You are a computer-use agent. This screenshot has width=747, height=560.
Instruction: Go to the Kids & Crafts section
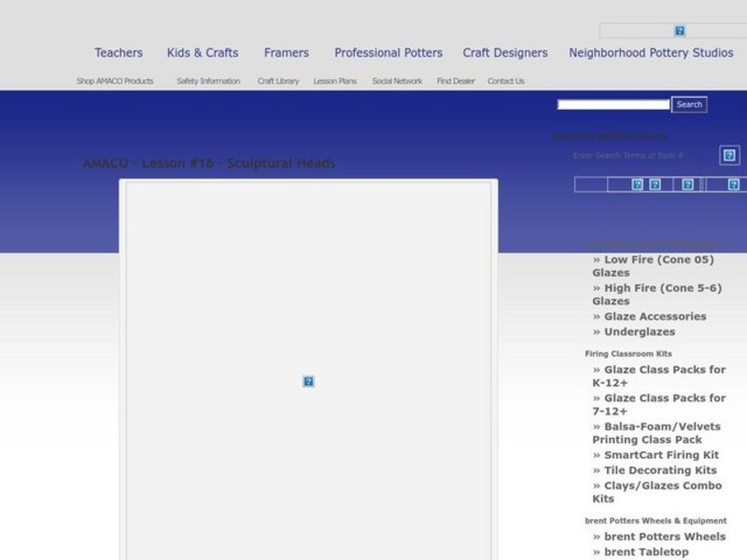[203, 53]
